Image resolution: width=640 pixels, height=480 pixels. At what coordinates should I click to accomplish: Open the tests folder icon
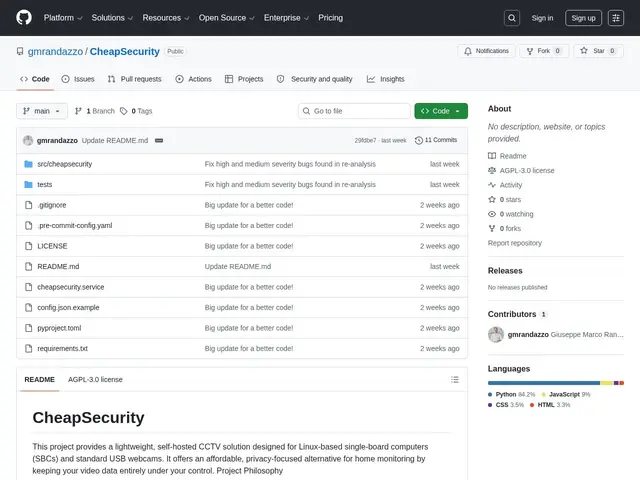pyautogui.click(x=28, y=184)
